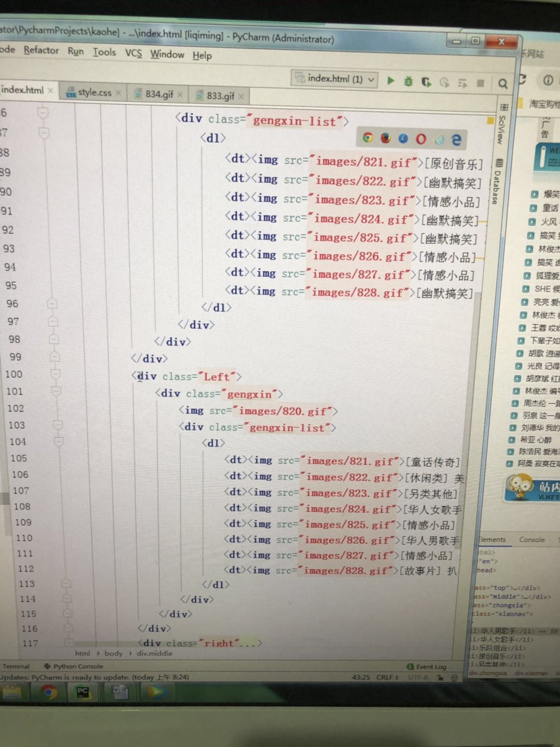Screen dimensions: 560x747
Task: Click the UTF-8 encoding in status bar
Action: pos(418,677)
